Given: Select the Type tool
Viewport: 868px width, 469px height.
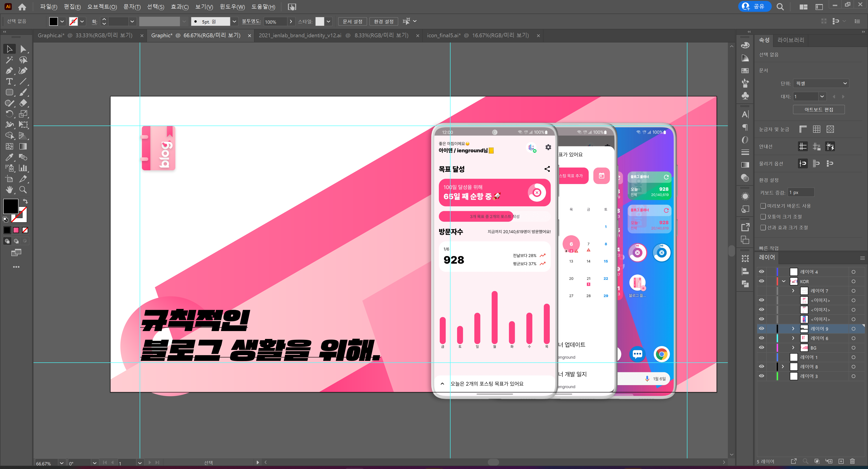Looking at the screenshot, I should (9, 82).
